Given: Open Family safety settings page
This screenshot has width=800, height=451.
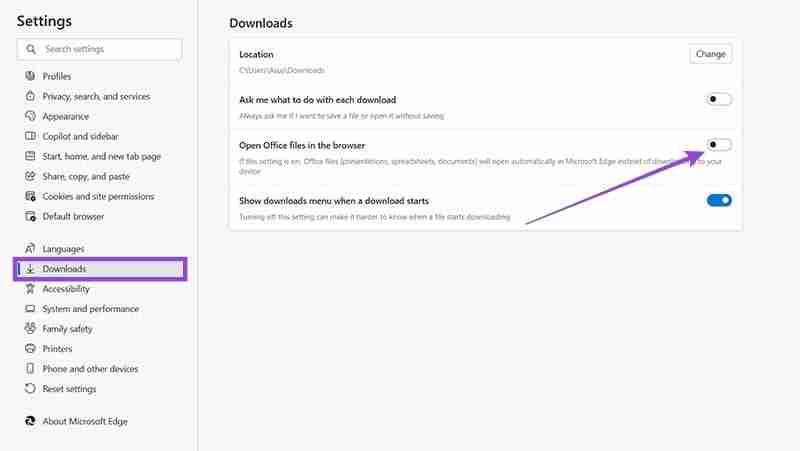Looking at the screenshot, I should point(67,329).
